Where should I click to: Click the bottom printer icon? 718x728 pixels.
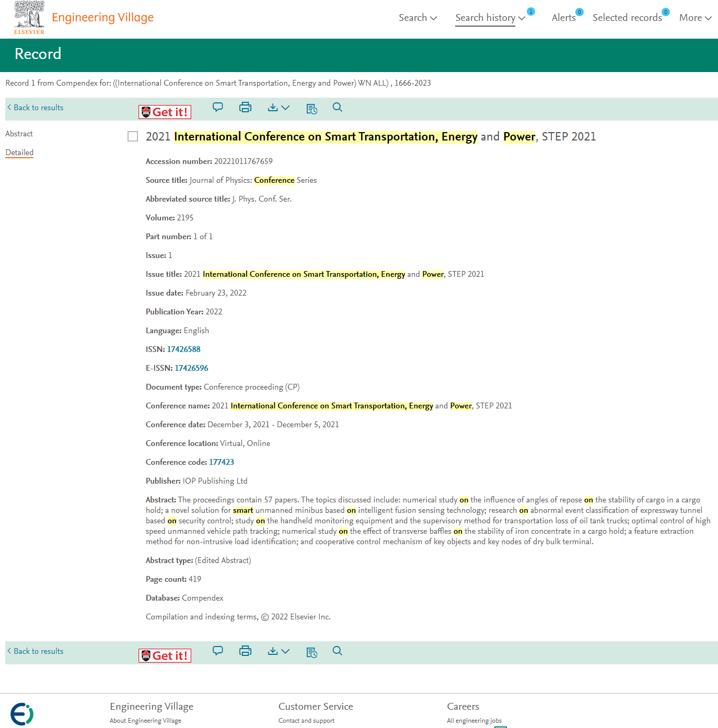click(245, 651)
